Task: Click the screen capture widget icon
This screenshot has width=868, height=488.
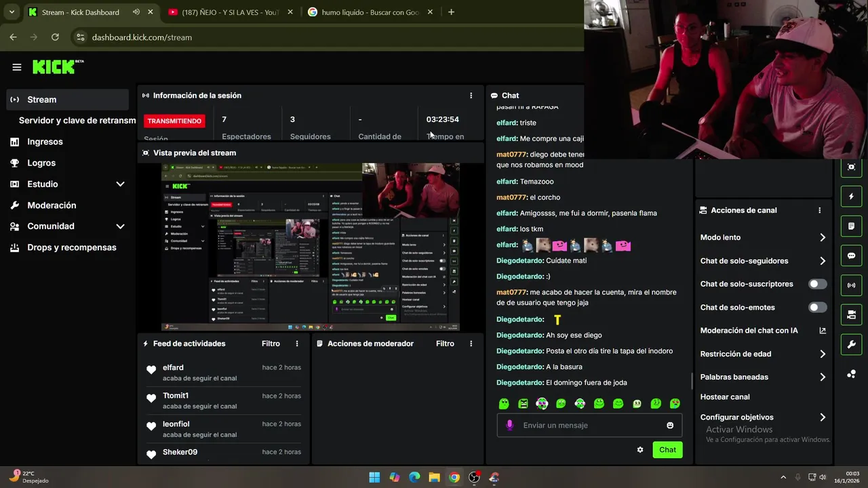Action: [851, 167]
